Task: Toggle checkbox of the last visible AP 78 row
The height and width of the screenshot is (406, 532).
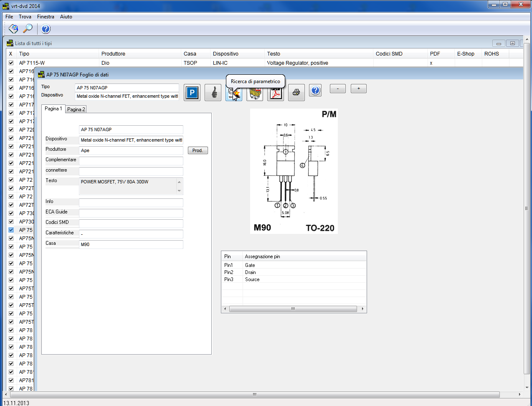Action: 11,388
